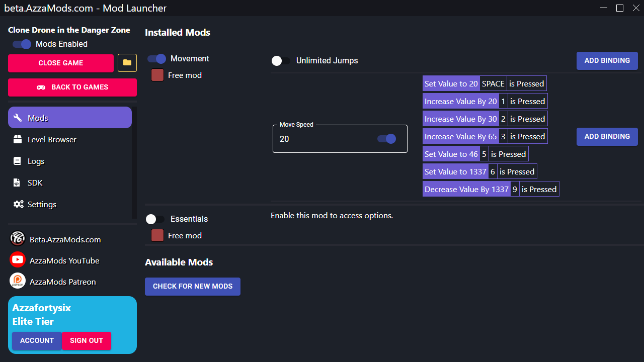Click the Azzafortysix username text
This screenshot has width=644, height=362.
42,308
